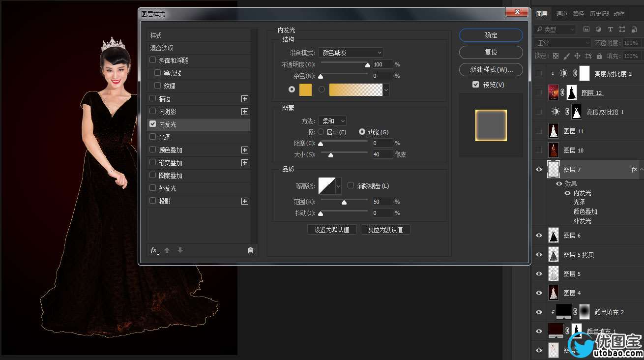Image resolution: width=644 pixels, height=360 pixels.
Task: Click fx icon on 图层 7
Action: (x=634, y=169)
